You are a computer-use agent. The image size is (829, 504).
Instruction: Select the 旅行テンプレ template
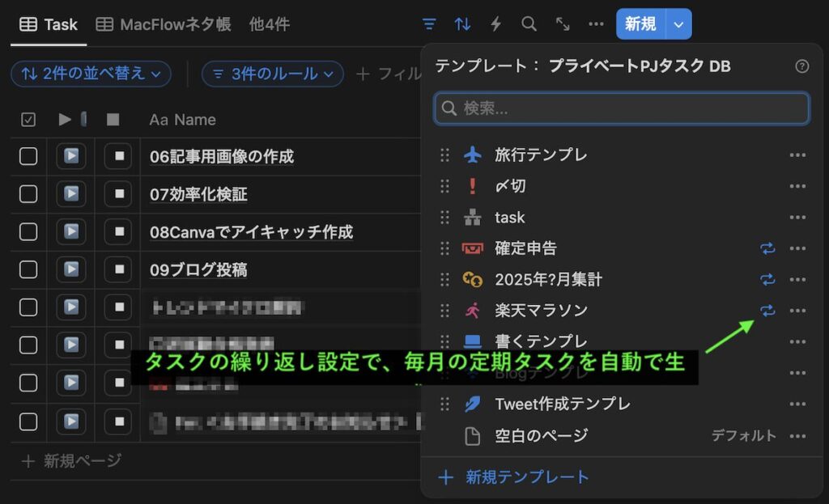541,155
